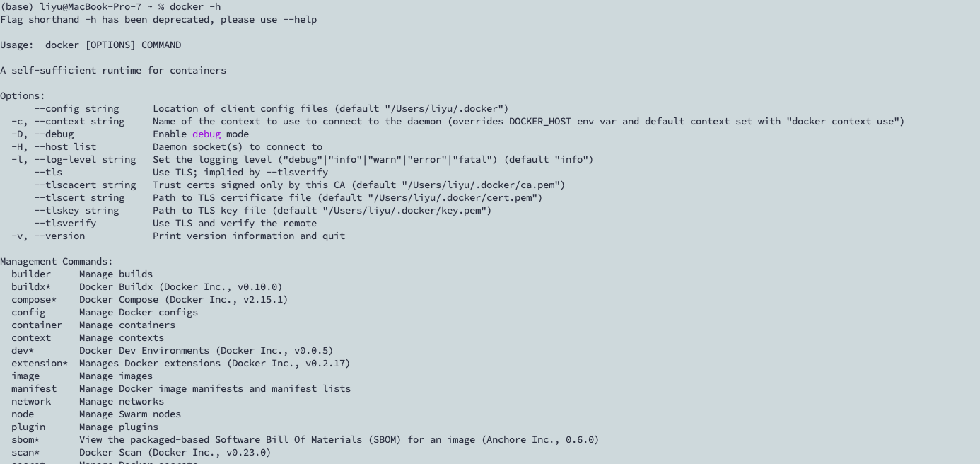Click the "scan*" command name
The image size is (980, 464).
[x=25, y=453]
